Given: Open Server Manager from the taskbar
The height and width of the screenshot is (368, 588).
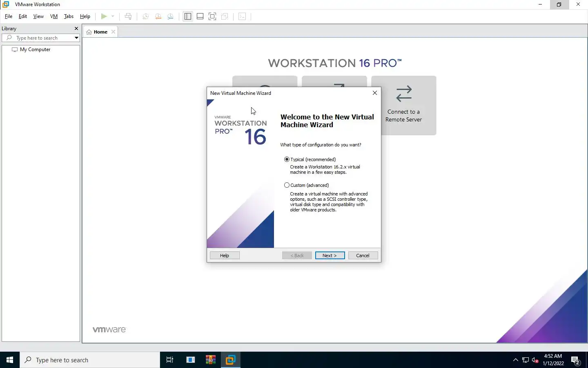Looking at the screenshot, I should [191, 360].
